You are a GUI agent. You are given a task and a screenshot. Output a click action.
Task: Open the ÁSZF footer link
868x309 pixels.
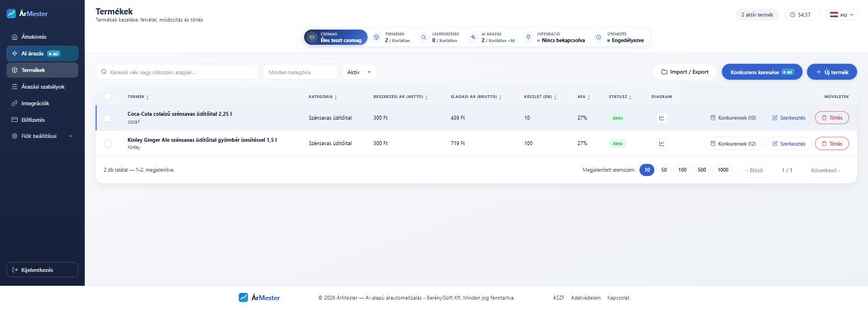[559, 298]
